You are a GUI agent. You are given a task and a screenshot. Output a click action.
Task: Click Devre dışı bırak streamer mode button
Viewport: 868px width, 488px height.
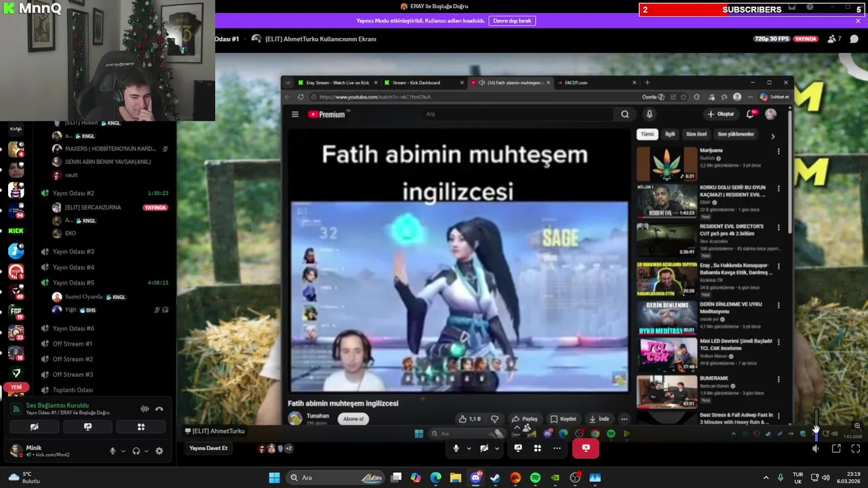click(x=512, y=21)
